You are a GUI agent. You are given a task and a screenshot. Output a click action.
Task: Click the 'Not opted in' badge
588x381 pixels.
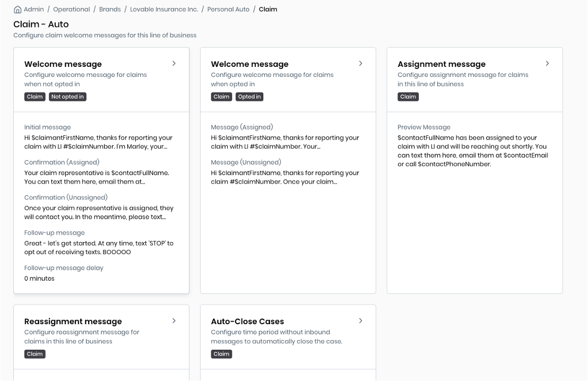67,97
